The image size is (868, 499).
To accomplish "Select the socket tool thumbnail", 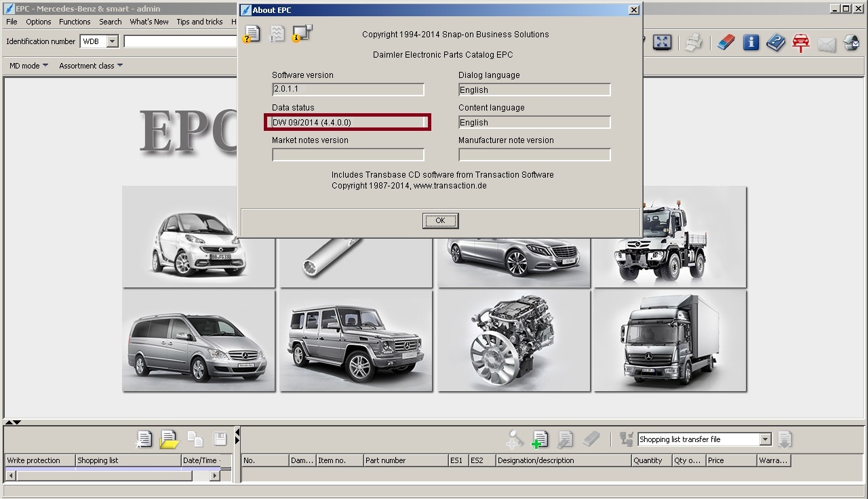I will click(356, 262).
